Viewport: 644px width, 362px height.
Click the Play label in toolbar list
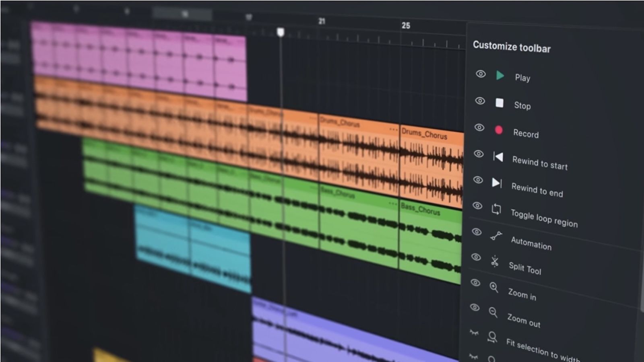point(522,78)
